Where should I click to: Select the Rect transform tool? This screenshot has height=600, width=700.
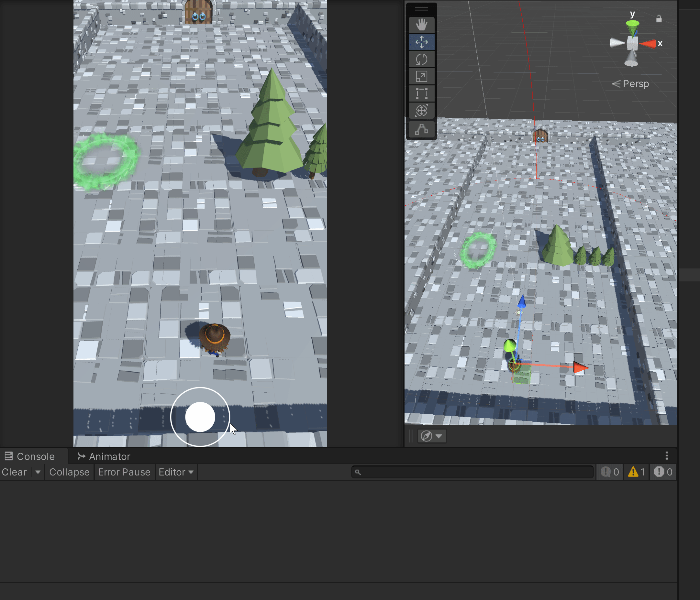421,93
